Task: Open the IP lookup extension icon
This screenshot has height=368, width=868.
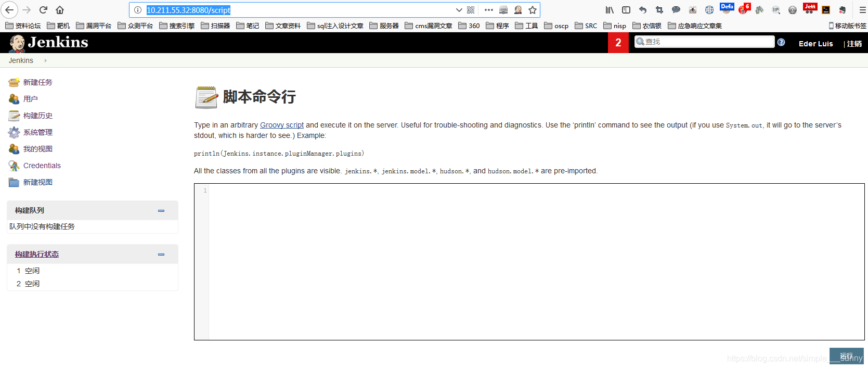Action: click(x=776, y=10)
